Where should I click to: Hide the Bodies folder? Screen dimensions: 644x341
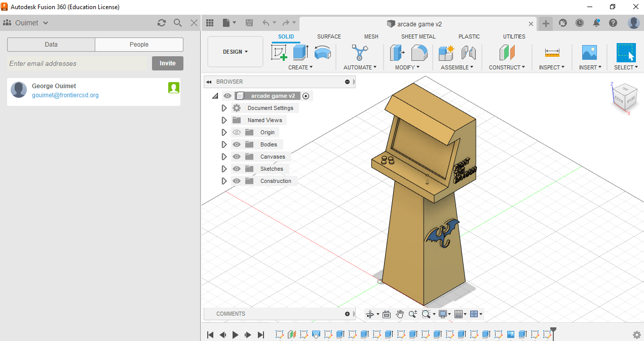coord(237,144)
